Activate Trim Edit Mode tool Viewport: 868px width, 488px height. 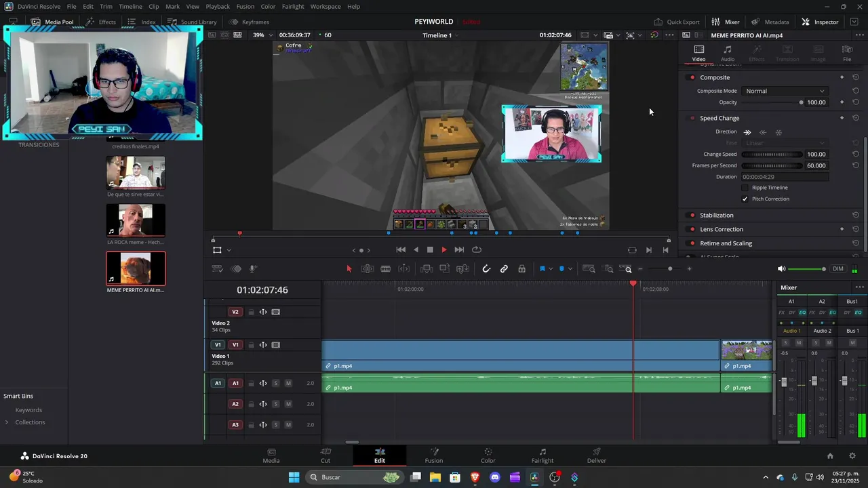(x=368, y=269)
